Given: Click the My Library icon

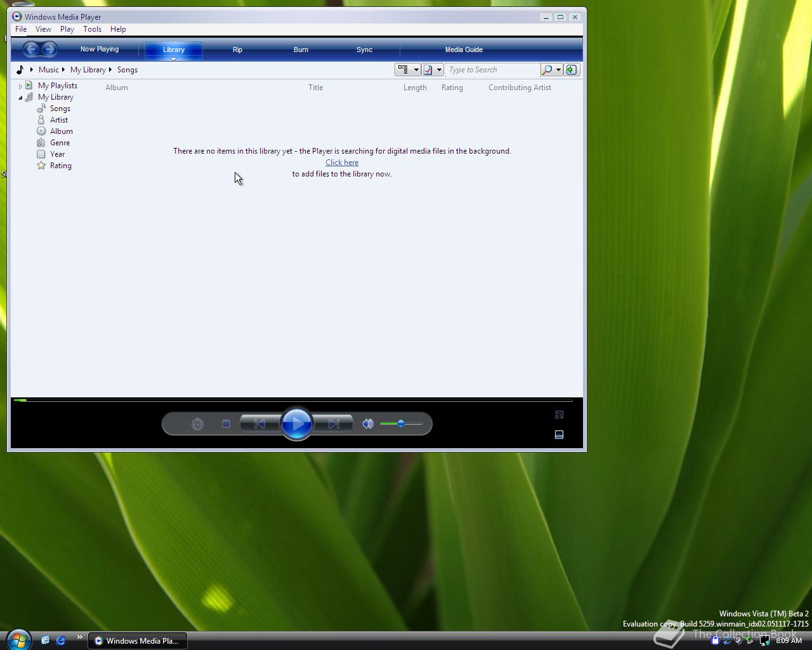Looking at the screenshot, I should point(29,97).
